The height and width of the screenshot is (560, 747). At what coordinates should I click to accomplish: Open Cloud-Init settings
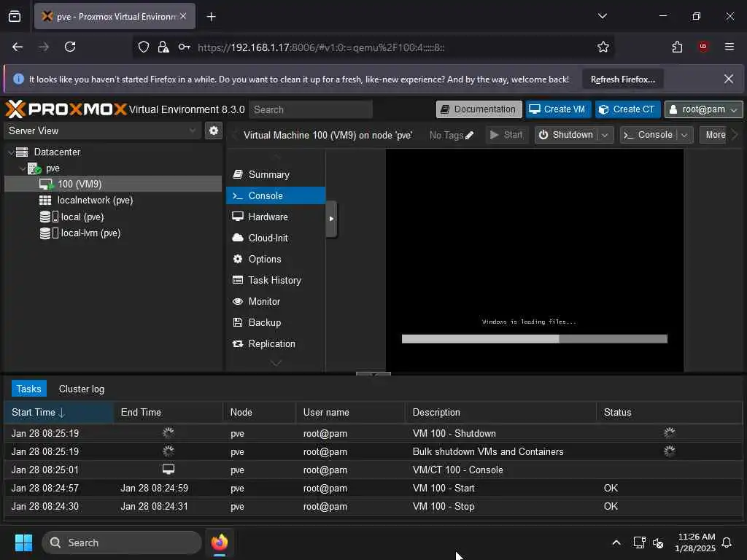click(x=275, y=238)
